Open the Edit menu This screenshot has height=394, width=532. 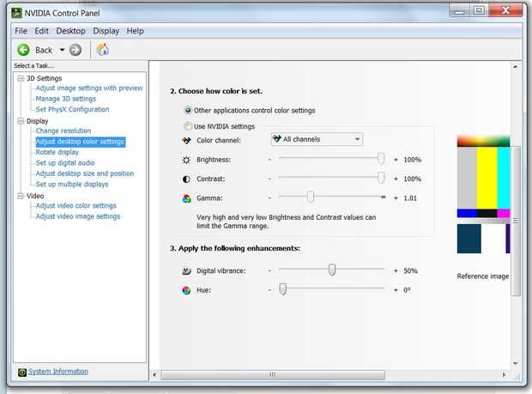point(41,31)
